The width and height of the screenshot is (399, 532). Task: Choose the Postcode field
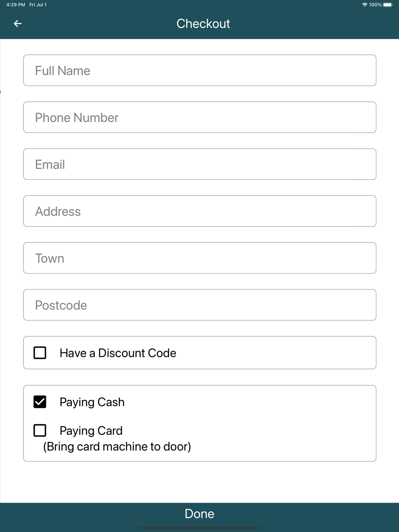(199, 305)
